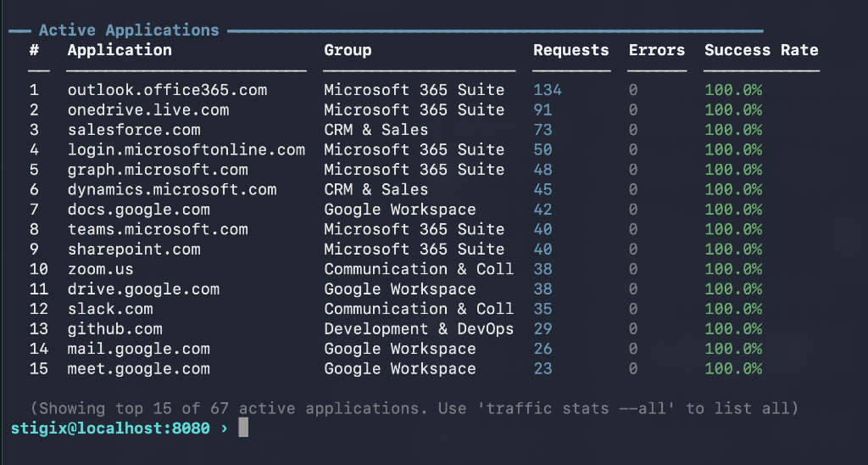Click CRM & Sales group in dynamics row
868x465 pixels.
point(376,189)
